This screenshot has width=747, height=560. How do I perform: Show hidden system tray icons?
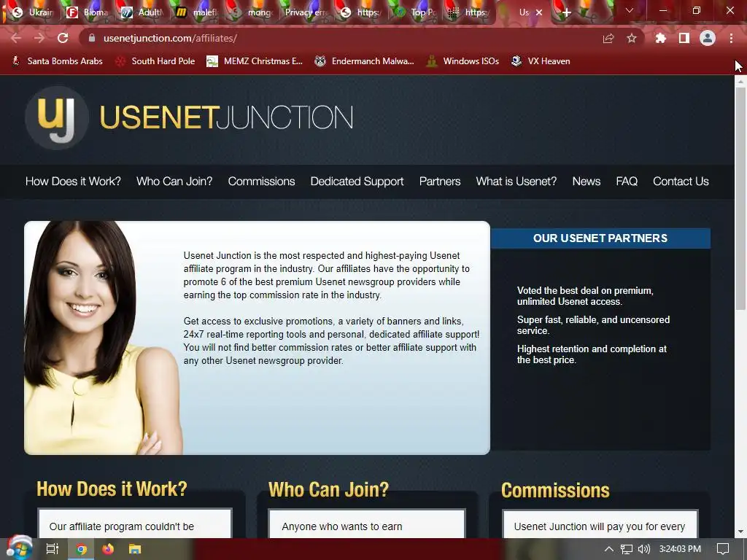tap(609, 549)
